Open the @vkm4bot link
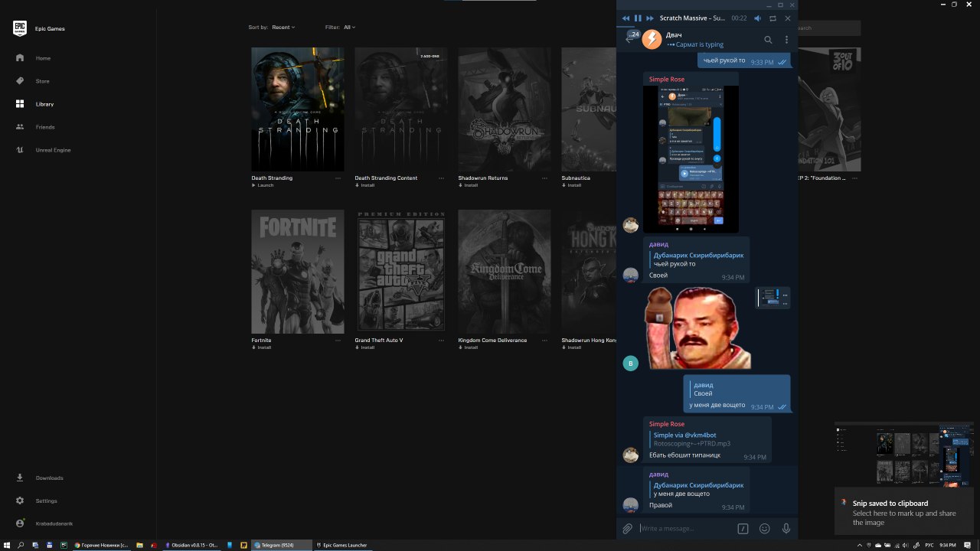 point(701,435)
